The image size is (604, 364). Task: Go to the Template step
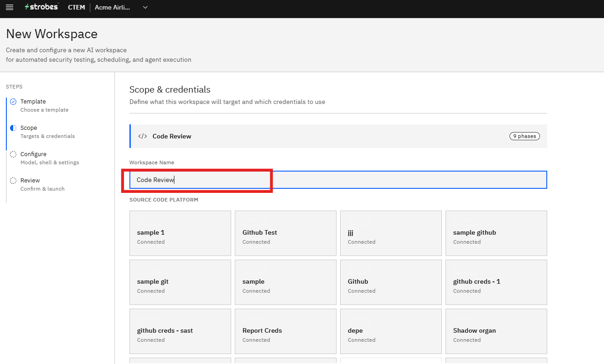point(44,105)
